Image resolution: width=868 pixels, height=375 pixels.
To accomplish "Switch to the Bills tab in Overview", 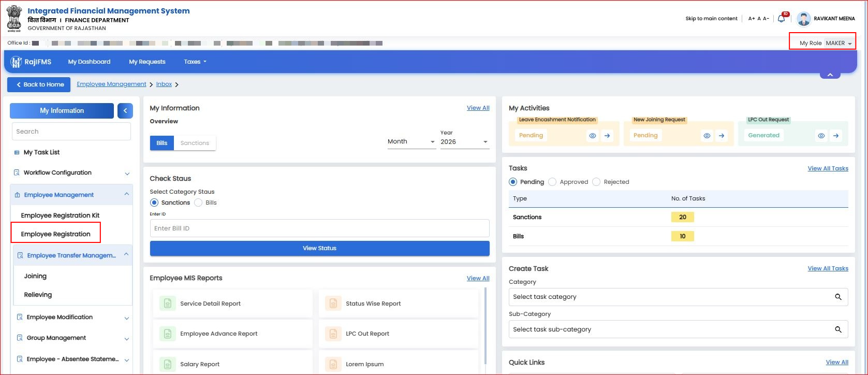I will point(162,143).
